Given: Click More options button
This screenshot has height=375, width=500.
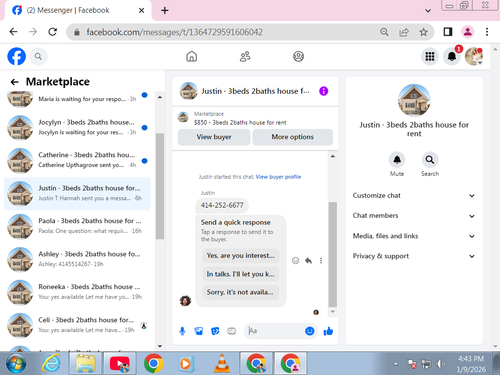Looking at the screenshot, I should coord(293,137).
